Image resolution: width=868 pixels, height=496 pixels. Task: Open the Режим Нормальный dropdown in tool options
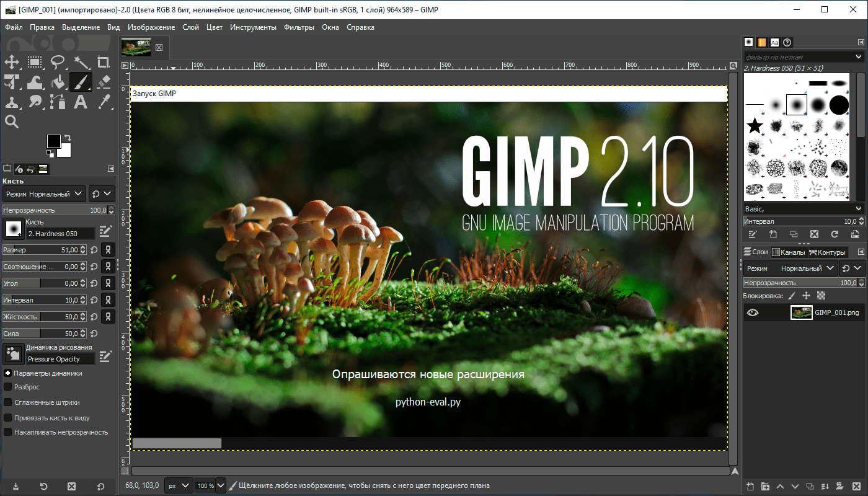point(44,194)
